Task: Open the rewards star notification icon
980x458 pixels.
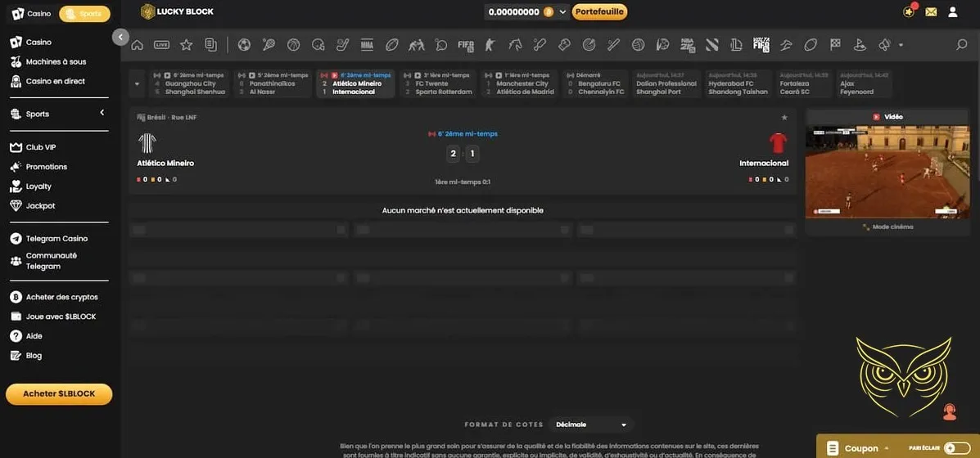Action: point(909,11)
